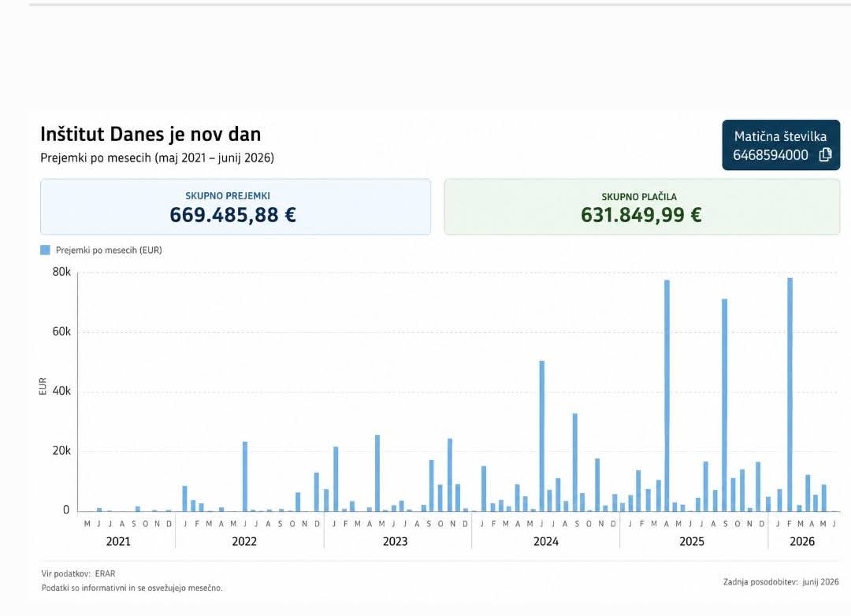851x616 pixels.
Task: Click the 2025 year label on axis
Action: coord(692,542)
